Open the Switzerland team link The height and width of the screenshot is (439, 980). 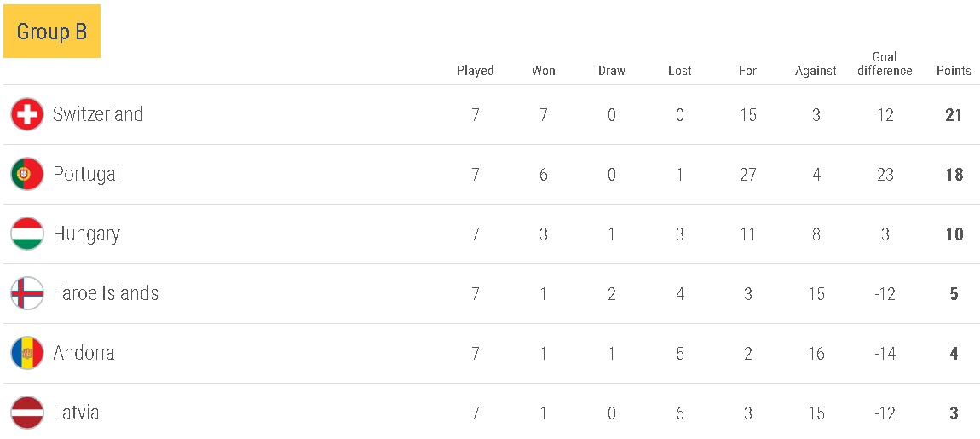click(98, 114)
